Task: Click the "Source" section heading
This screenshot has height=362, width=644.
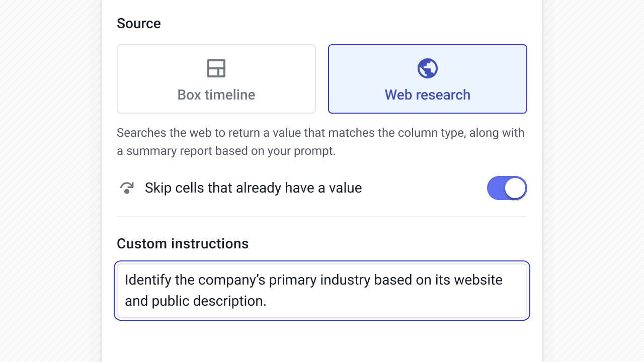Action: pyautogui.click(x=139, y=24)
